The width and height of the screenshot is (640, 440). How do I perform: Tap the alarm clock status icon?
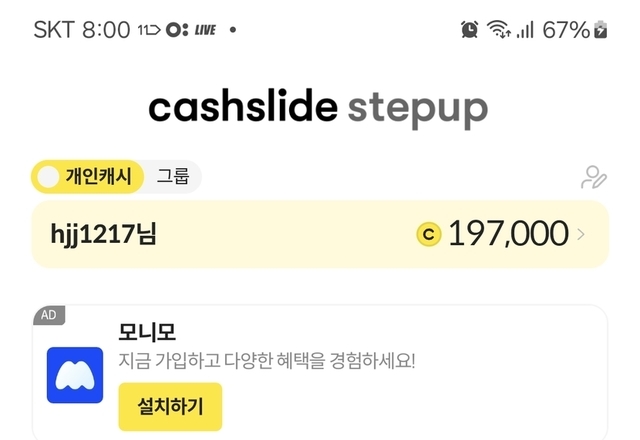click(x=469, y=30)
